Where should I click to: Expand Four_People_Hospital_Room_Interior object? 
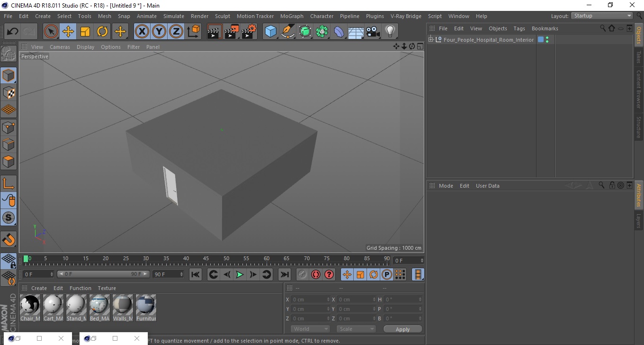pos(431,39)
